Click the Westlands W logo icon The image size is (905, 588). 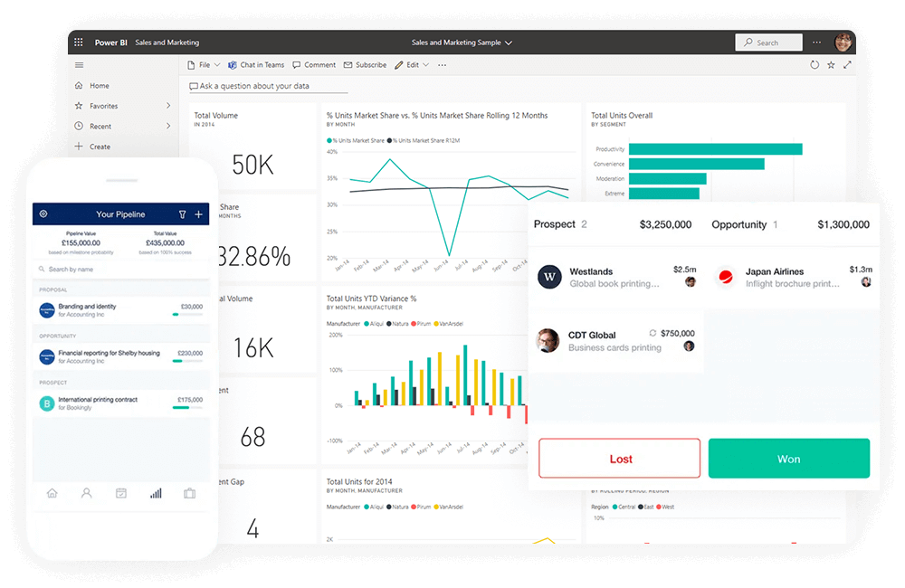coord(549,277)
